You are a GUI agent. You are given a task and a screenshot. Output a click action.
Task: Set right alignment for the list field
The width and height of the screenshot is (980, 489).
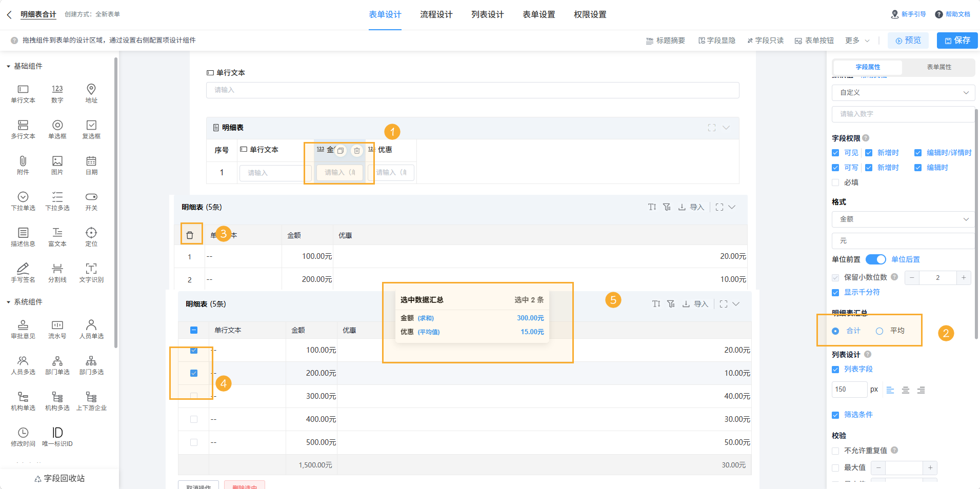point(921,390)
